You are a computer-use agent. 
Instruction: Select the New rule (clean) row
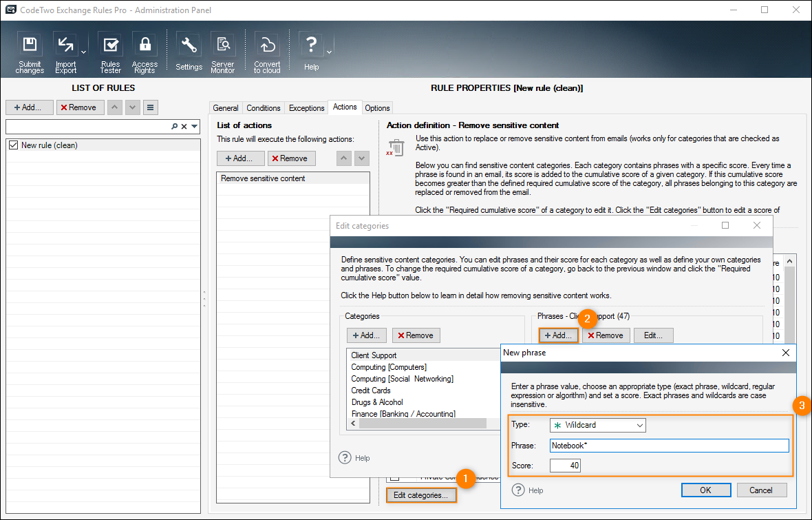pos(103,145)
